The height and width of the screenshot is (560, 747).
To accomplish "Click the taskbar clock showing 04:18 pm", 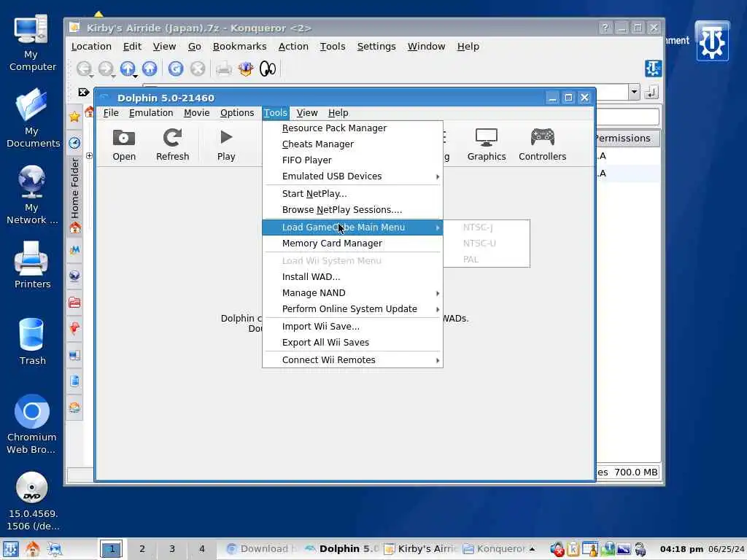I will [682, 549].
